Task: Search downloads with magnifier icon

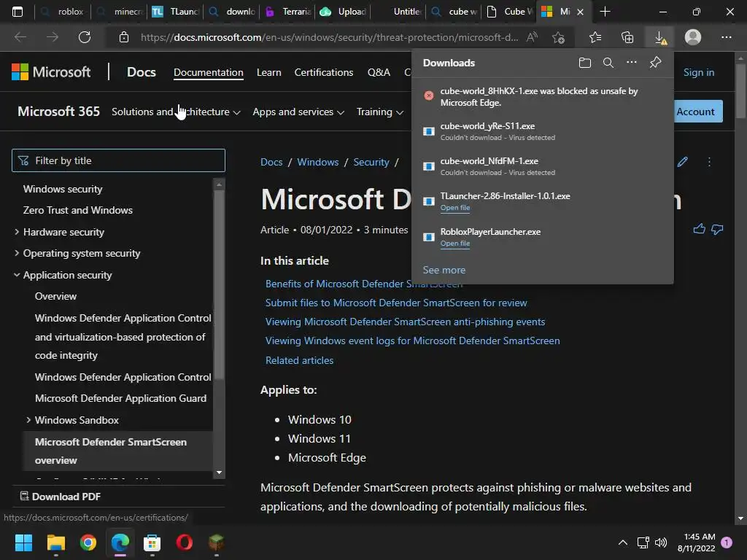Action: tap(608, 63)
